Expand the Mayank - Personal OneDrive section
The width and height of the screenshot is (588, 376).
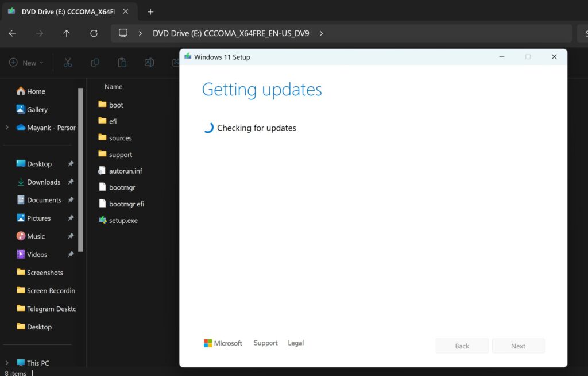click(6, 128)
